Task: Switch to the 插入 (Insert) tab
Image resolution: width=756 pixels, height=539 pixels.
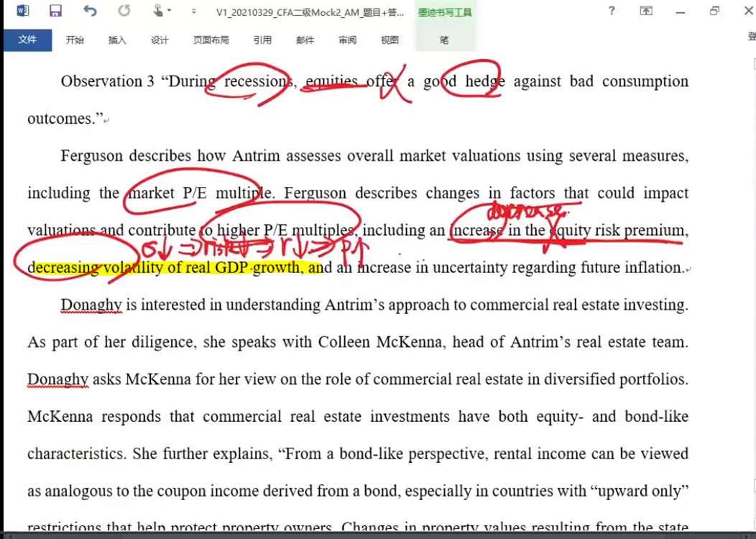Action: (117, 40)
